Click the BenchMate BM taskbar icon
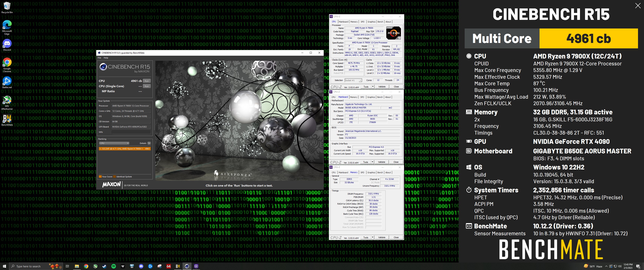The width and height of the screenshot is (644, 270). (x=178, y=266)
